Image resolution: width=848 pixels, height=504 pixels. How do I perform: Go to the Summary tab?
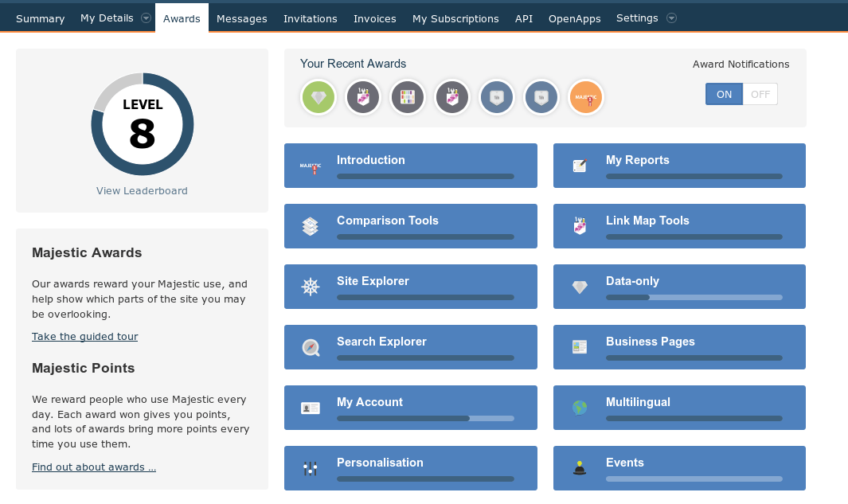(41, 18)
